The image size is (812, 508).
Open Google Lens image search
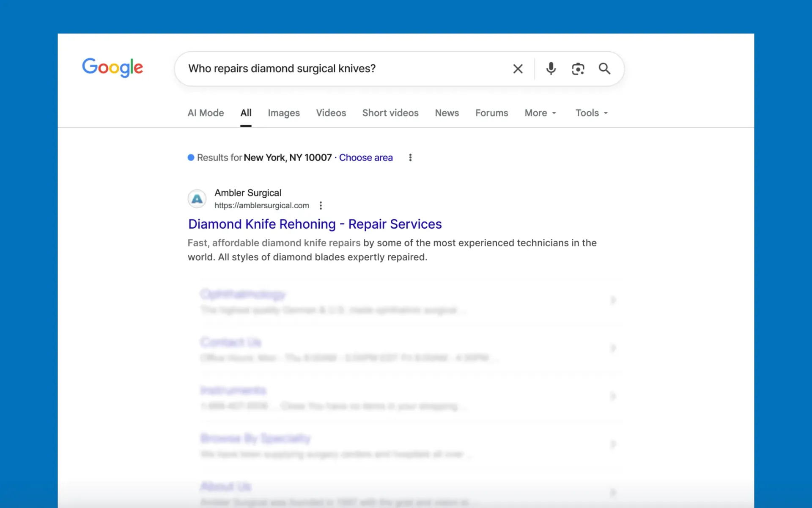pyautogui.click(x=578, y=69)
